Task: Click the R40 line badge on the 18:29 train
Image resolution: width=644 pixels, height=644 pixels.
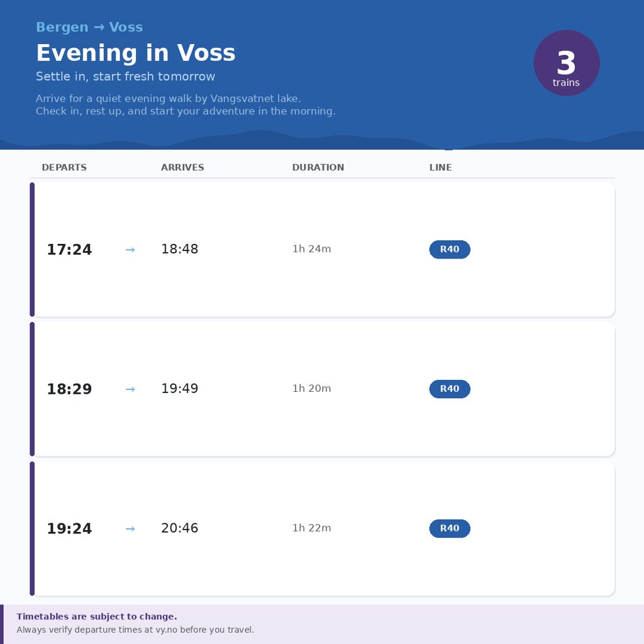Action: point(449,389)
